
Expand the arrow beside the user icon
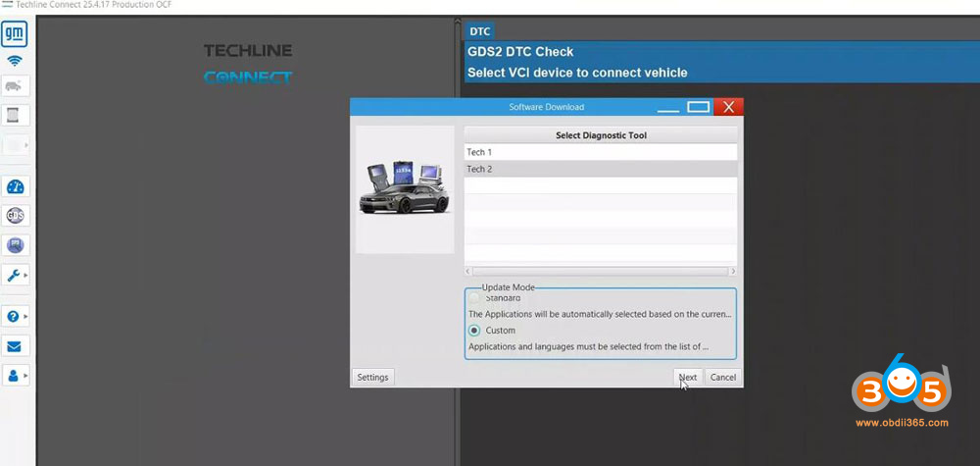click(x=25, y=375)
